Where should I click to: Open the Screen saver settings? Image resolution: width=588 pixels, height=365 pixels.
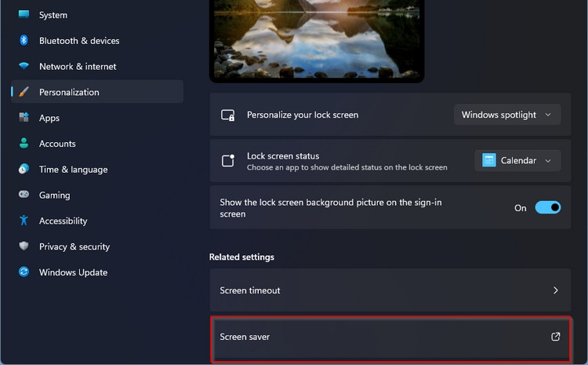(390, 339)
